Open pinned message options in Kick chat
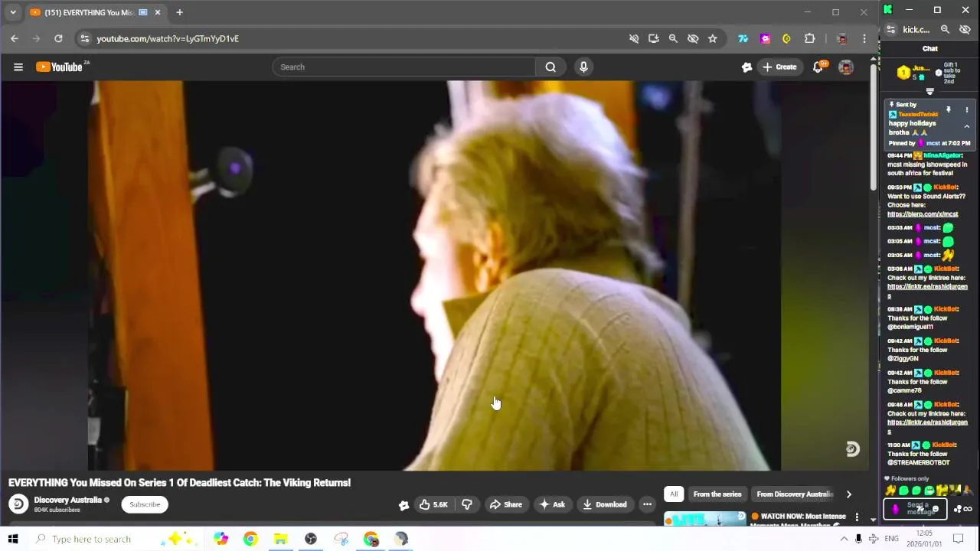The image size is (980, 551). point(966,110)
